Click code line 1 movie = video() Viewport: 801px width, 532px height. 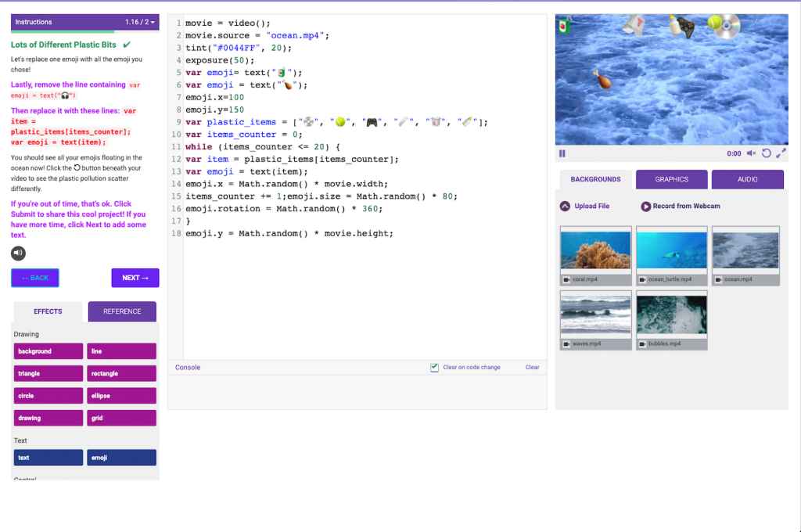(228, 23)
